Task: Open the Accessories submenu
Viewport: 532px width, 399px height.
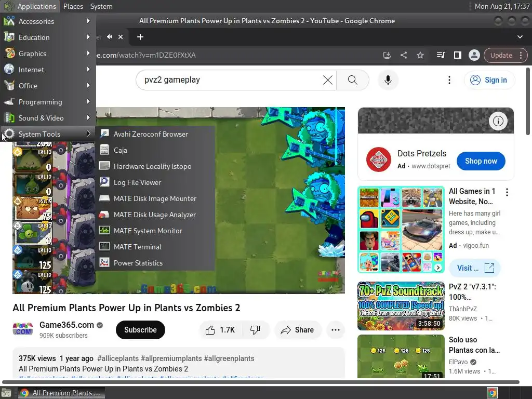Action: [48, 21]
